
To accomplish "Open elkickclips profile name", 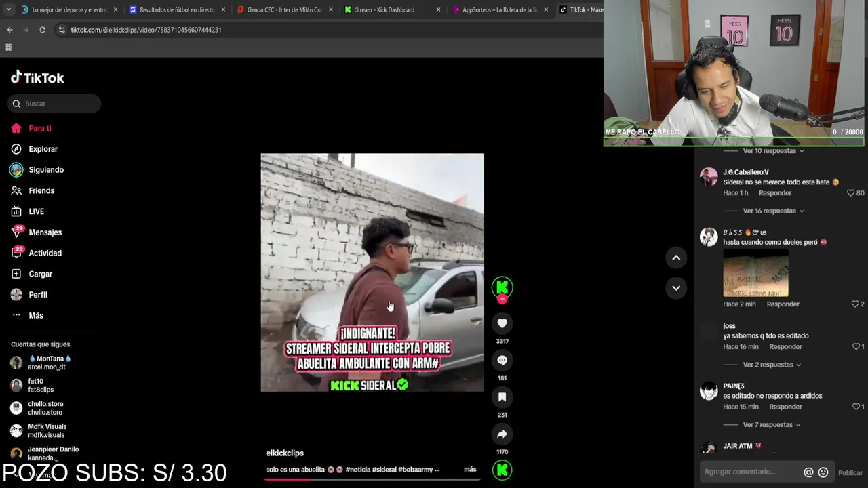I will pyautogui.click(x=285, y=453).
